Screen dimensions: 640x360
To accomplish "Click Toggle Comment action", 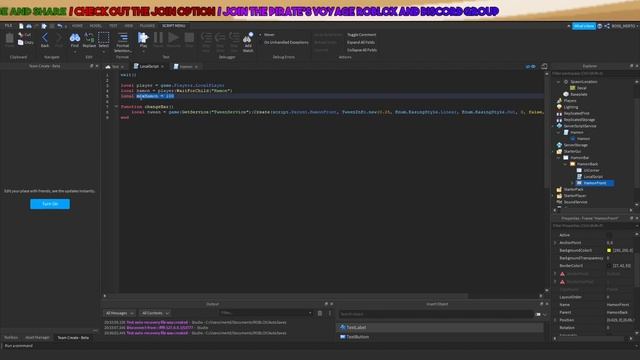I will click(x=361, y=35).
